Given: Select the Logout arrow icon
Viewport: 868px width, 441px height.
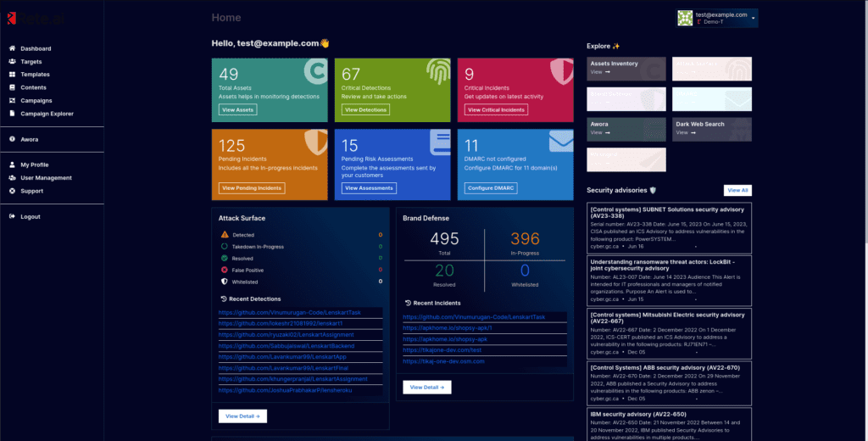Looking at the screenshot, I should 12,216.
